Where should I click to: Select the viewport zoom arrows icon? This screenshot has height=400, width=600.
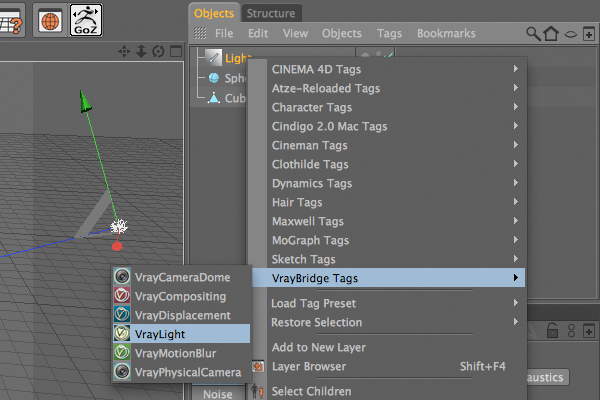coord(141,51)
